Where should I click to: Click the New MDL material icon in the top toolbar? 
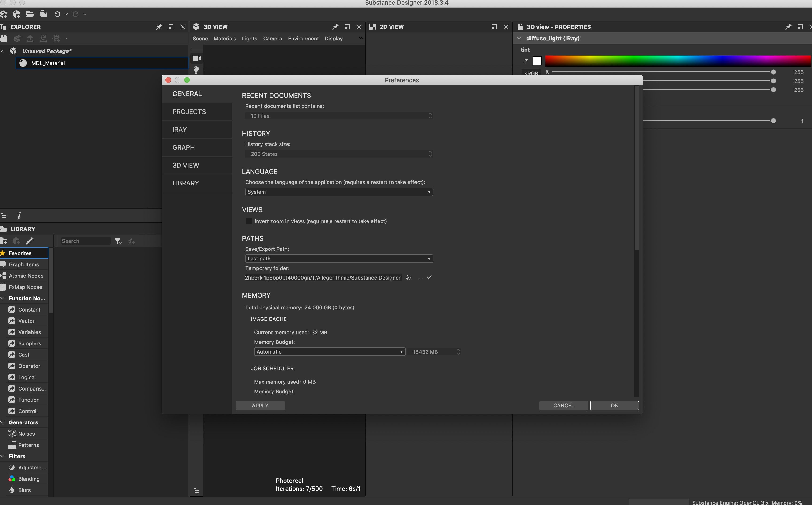[x=16, y=14]
